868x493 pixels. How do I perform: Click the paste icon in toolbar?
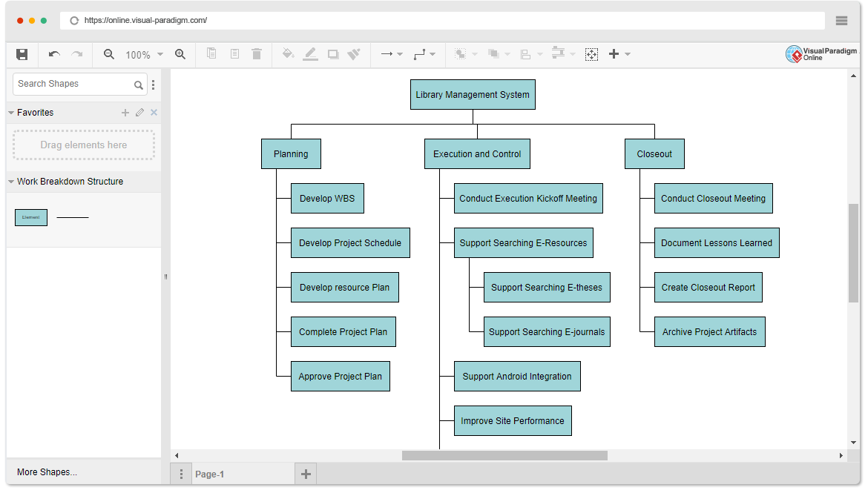[x=234, y=53]
